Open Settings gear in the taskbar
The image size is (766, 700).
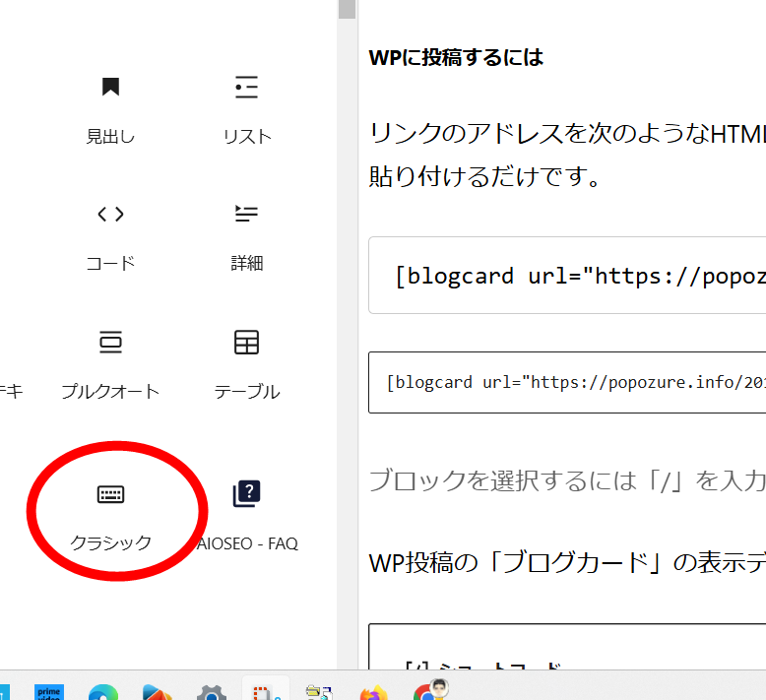(211, 691)
